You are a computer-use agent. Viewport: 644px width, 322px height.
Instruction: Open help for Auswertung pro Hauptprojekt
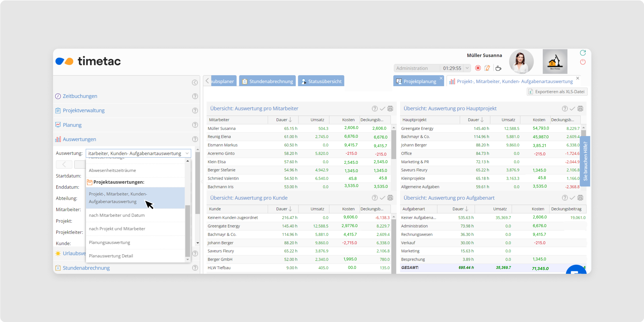click(565, 109)
